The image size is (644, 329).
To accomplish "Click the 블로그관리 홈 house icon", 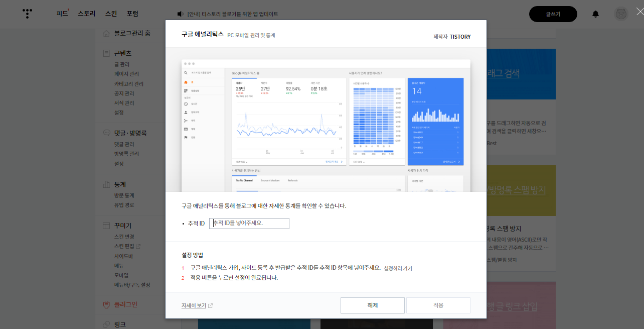I will point(106,33).
